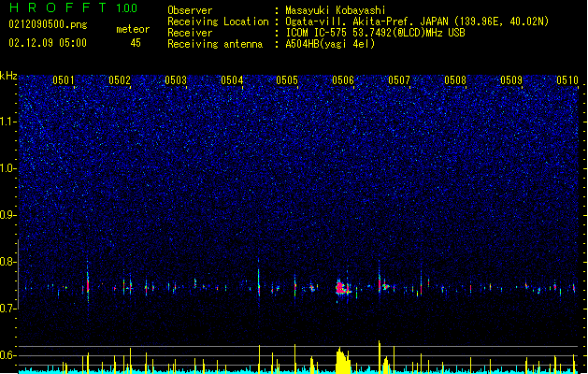This screenshot has width=588, height=374.
Task: Click the meteor count 45
Action: pyautogui.click(x=136, y=43)
